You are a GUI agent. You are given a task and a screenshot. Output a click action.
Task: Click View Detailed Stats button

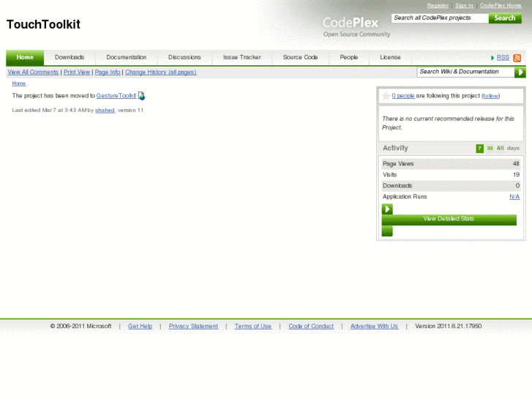(x=449, y=220)
